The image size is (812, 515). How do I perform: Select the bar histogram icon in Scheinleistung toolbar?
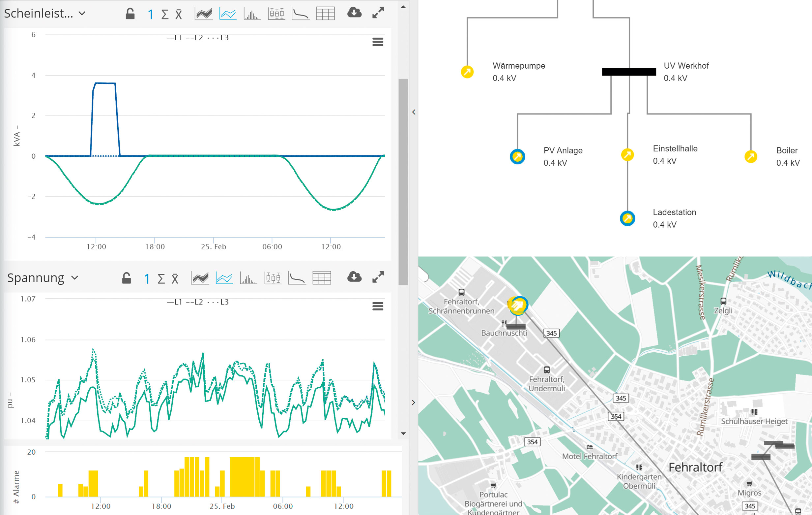click(251, 14)
